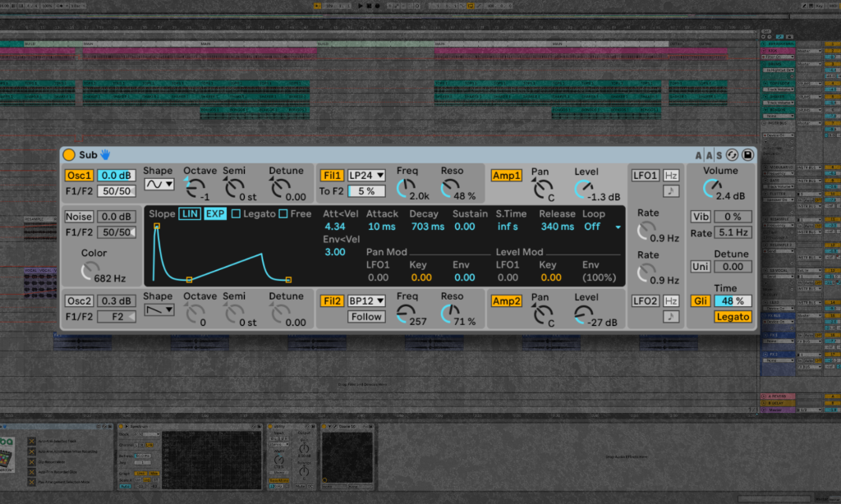The height and width of the screenshot is (504, 841).
Task: Select the Fil2 section tab
Action: (x=331, y=301)
